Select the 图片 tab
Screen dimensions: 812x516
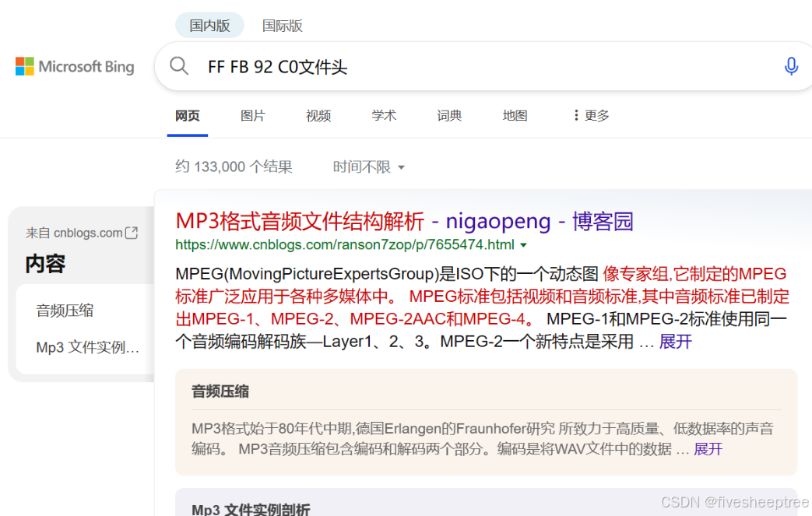tap(253, 116)
